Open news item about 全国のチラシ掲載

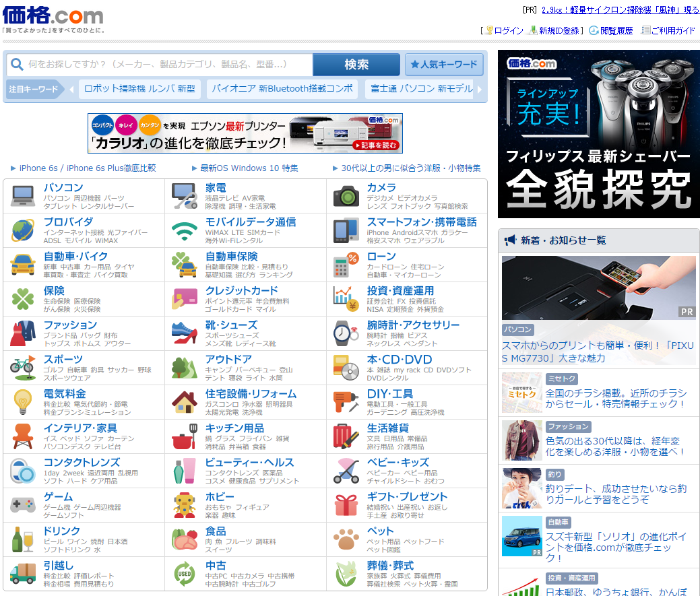click(x=615, y=399)
